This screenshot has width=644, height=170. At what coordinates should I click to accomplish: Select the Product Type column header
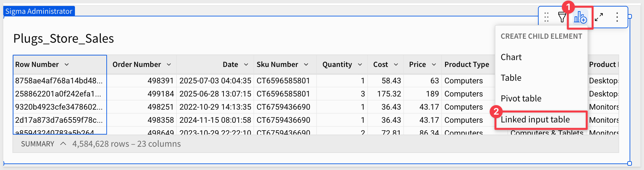point(466,65)
